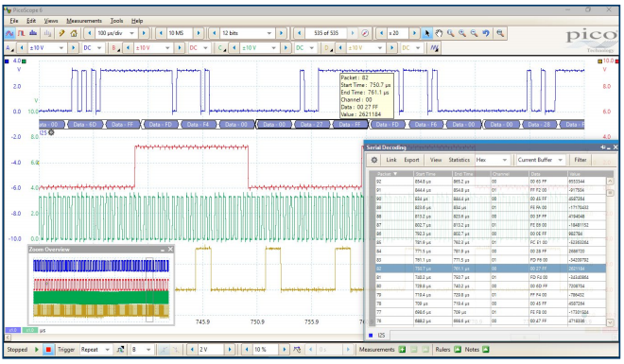Viewport: 624px width, 364px height.
Task: Click Export in Serial Decoding
Action: [x=411, y=160]
